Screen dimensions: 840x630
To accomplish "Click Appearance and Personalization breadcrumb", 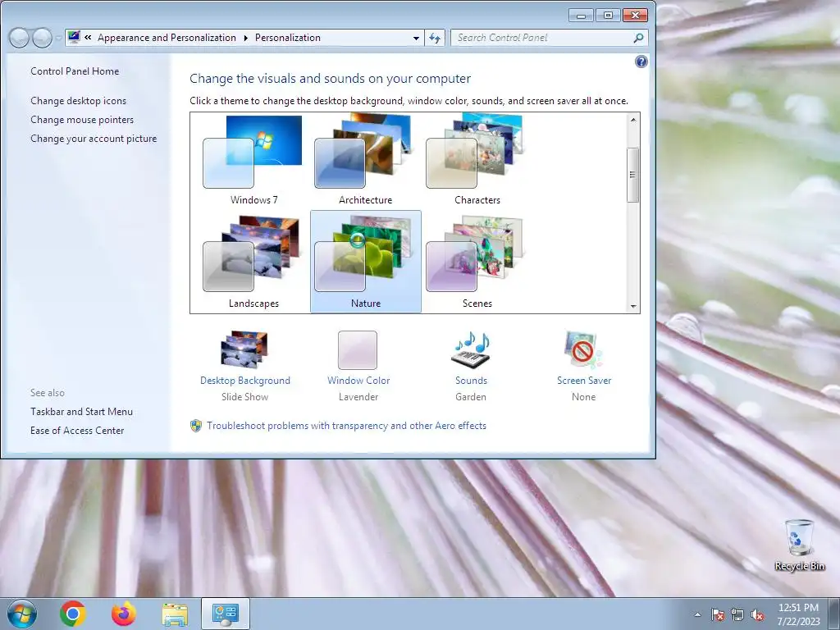I will [x=167, y=38].
